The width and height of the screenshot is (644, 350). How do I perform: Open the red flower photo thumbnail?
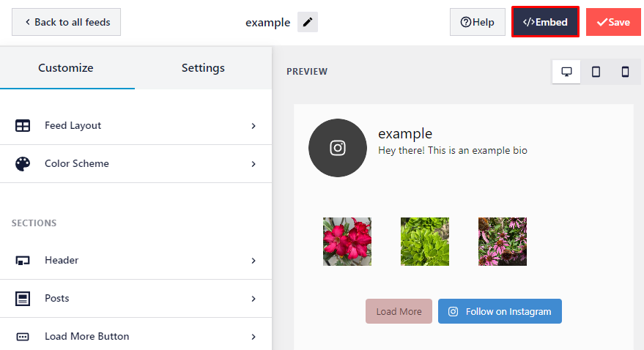347,242
